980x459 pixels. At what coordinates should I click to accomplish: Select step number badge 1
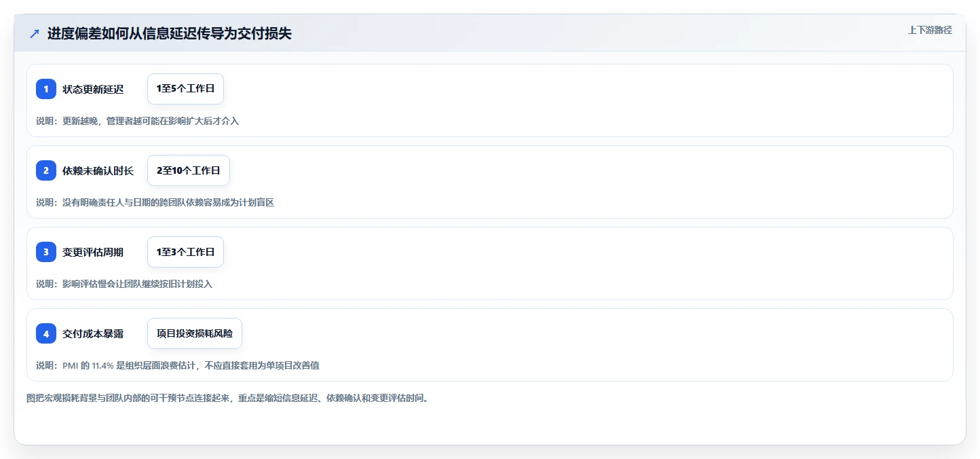coord(46,89)
